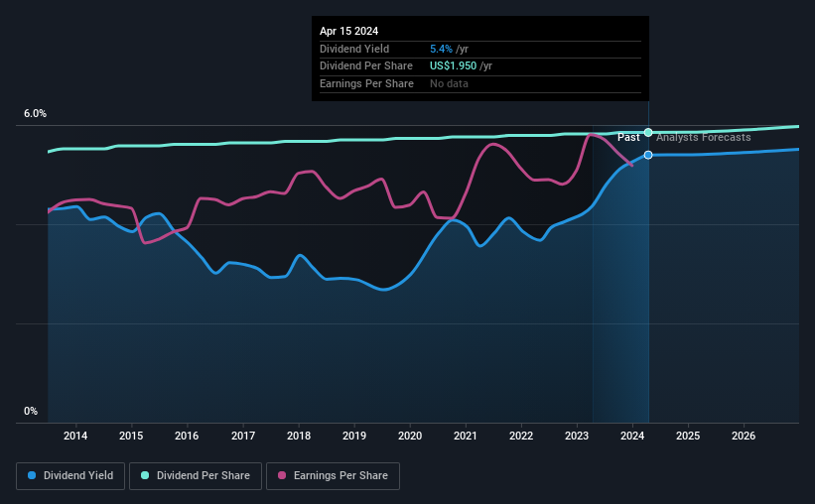Click the 2026 x-axis year label

click(x=744, y=436)
